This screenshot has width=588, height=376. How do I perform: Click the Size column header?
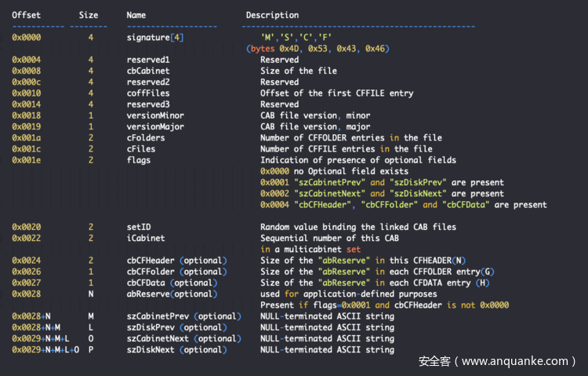point(89,15)
